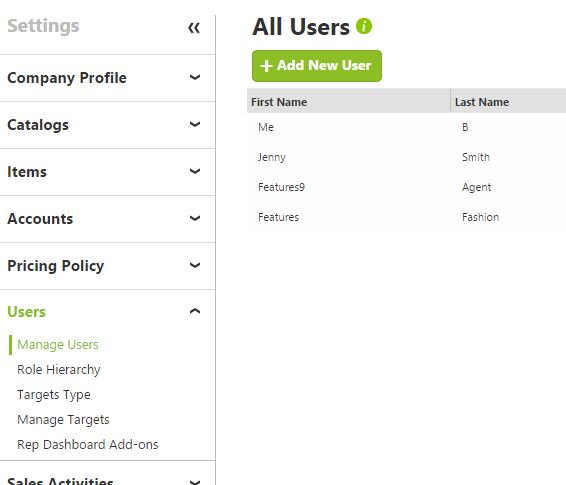
Task: Open the Features9 Agent user row
Action: [406, 187]
